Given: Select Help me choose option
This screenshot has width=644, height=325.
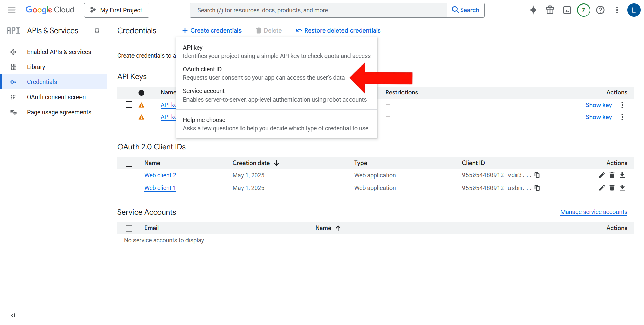Looking at the screenshot, I should [x=277, y=124].
